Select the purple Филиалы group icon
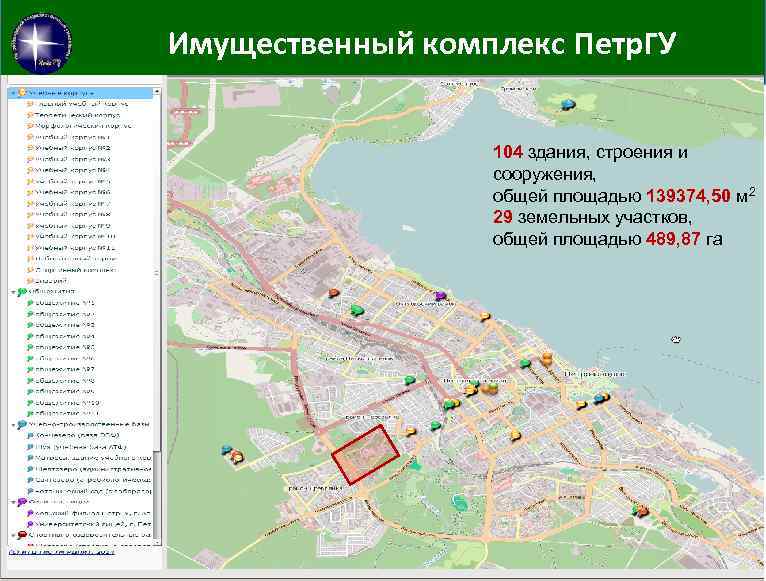Viewport: 766px width, 581px height. [x=22, y=502]
